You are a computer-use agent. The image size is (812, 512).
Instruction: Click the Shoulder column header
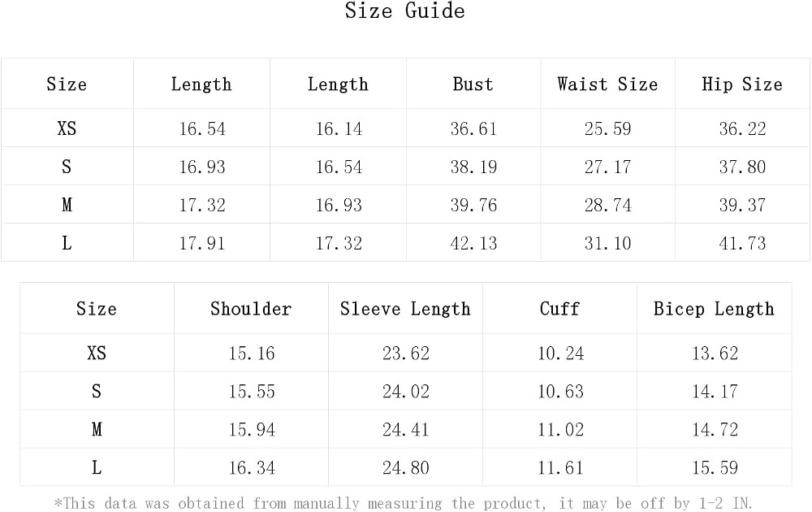(x=251, y=309)
